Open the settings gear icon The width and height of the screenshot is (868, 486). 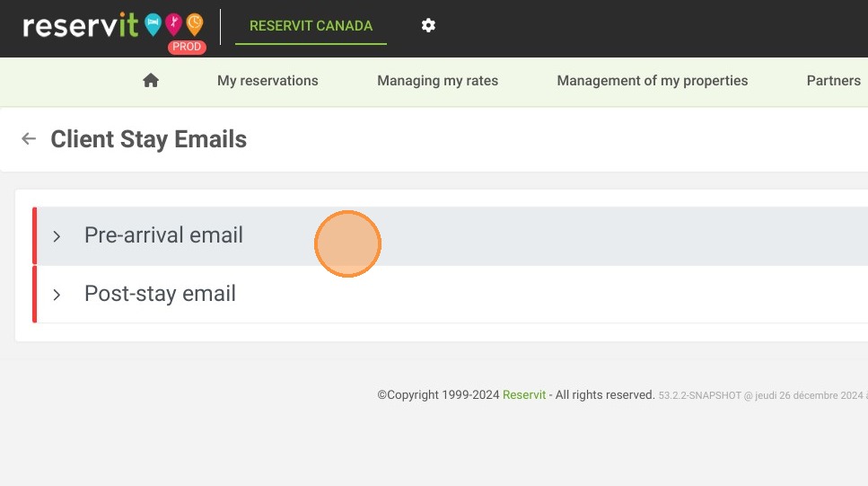coord(428,25)
